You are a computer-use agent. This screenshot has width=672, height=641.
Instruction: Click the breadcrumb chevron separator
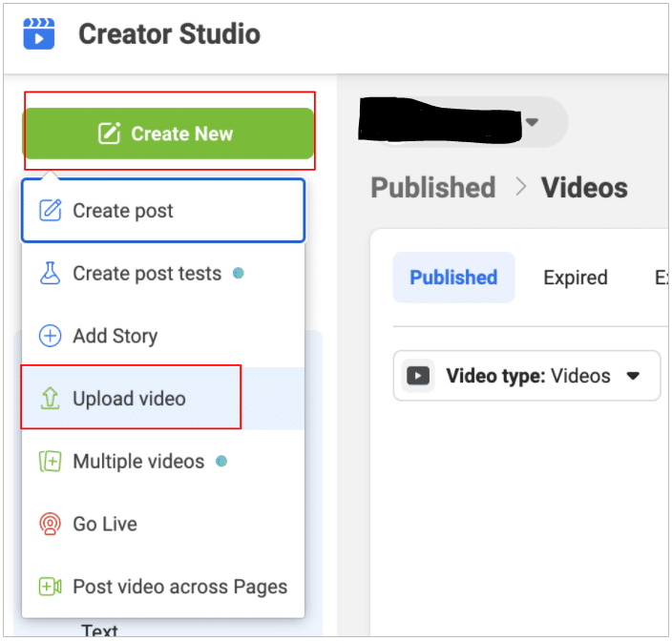(521, 187)
